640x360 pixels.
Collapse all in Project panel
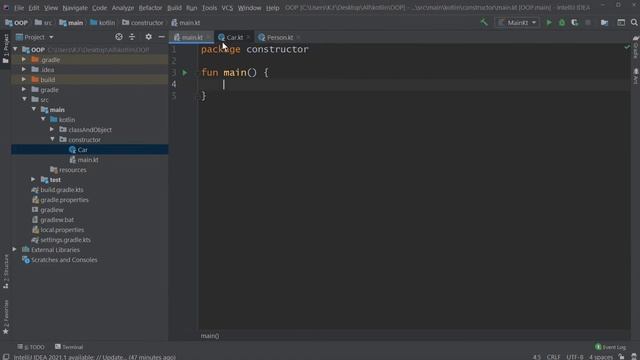click(x=132, y=37)
